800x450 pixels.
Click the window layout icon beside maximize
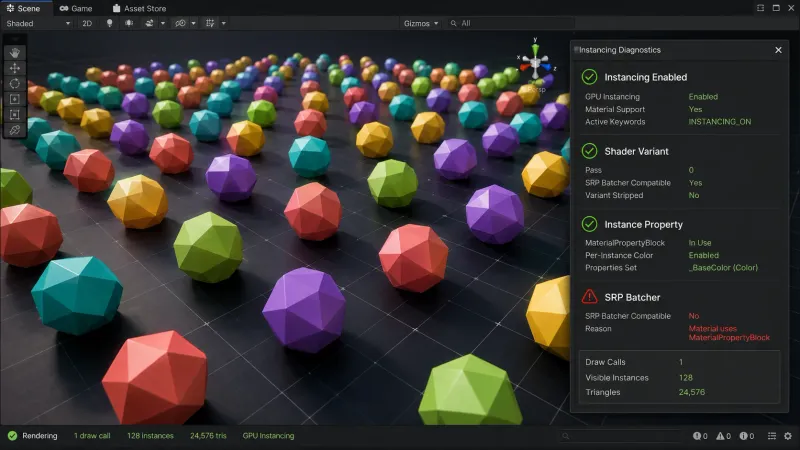[760, 8]
